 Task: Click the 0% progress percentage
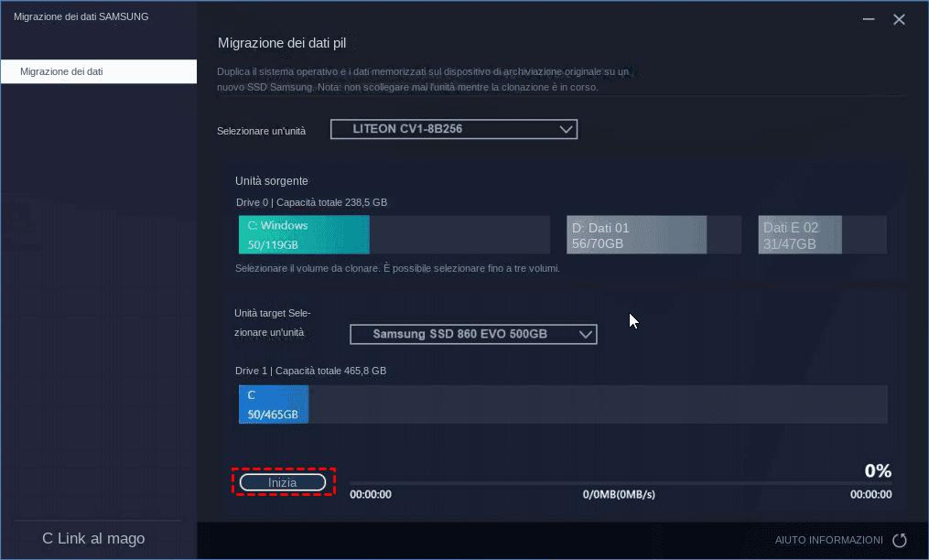point(878,470)
